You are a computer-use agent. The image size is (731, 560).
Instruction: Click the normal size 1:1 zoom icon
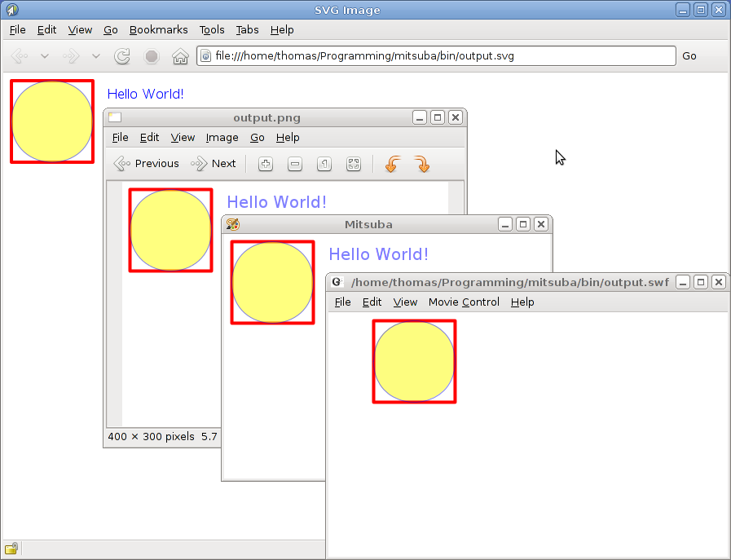[324, 164]
